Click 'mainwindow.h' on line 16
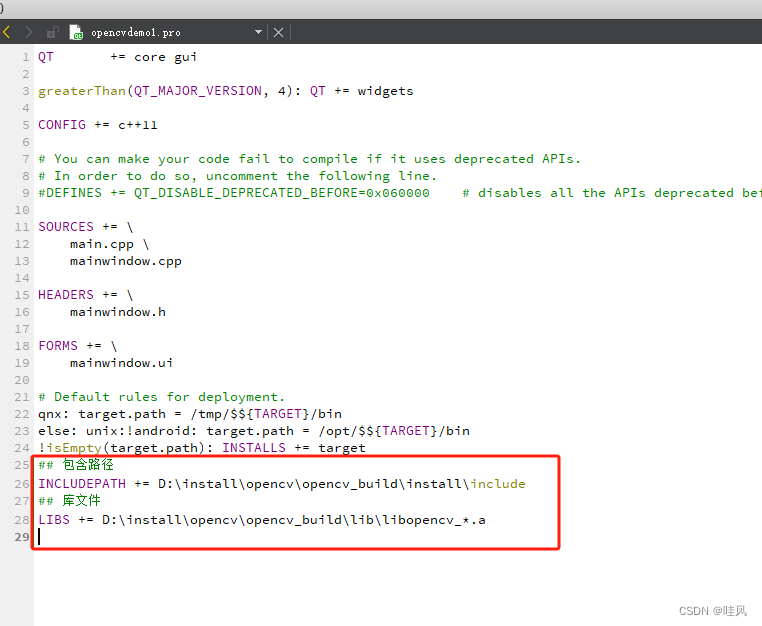The width and height of the screenshot is (762, 626). click(118, 312)
